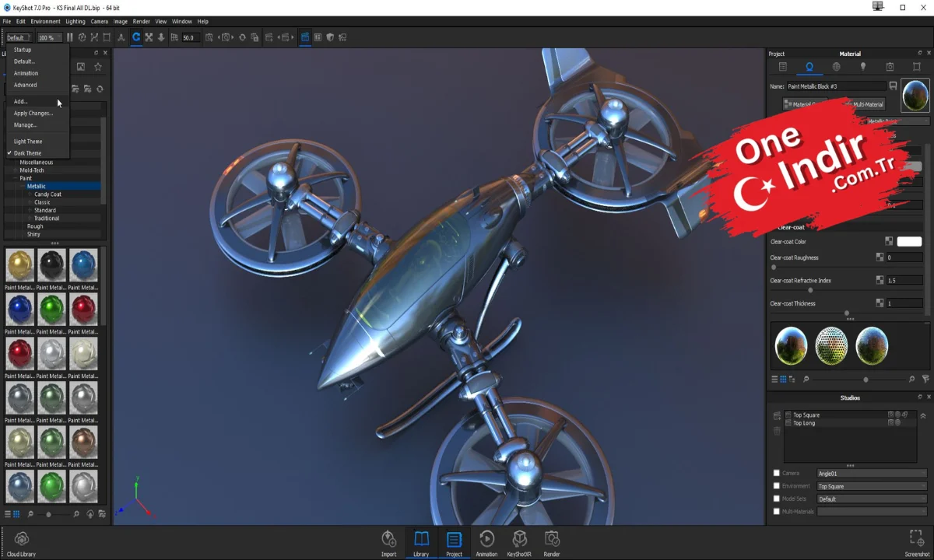Open Favorites star tab in Library
934x560 pixels.
(x=98, y=67)
